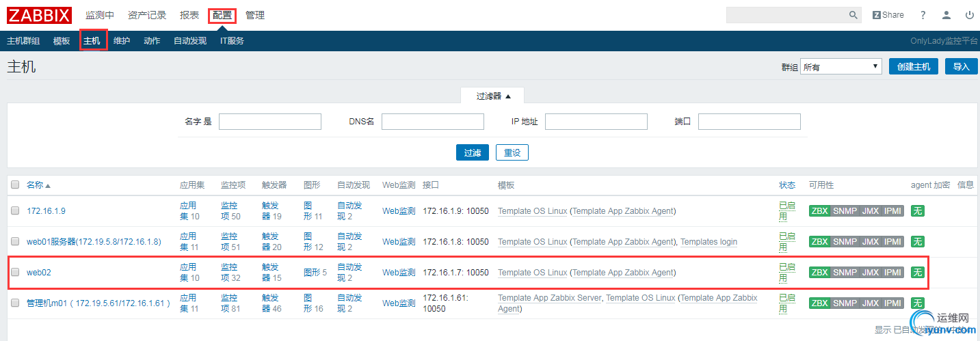
Task: Open the 群组 group dropdown
Action: pyautogui.click(x=841, y=66)
